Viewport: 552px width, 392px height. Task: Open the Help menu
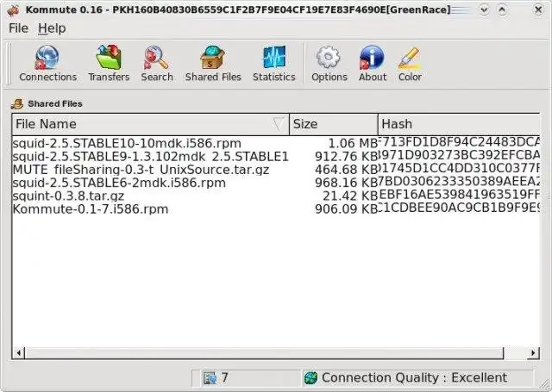tap(52, 28)
